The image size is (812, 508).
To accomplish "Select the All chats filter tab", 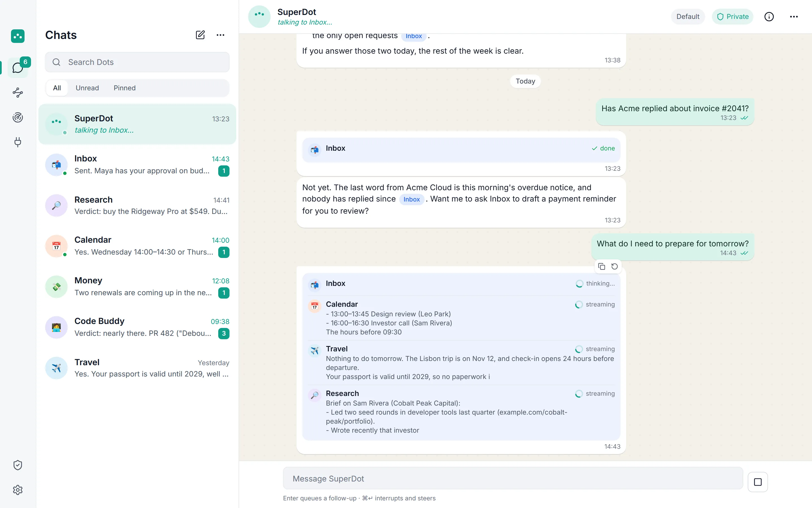I will pyautogui.click(x=57, y=88).
